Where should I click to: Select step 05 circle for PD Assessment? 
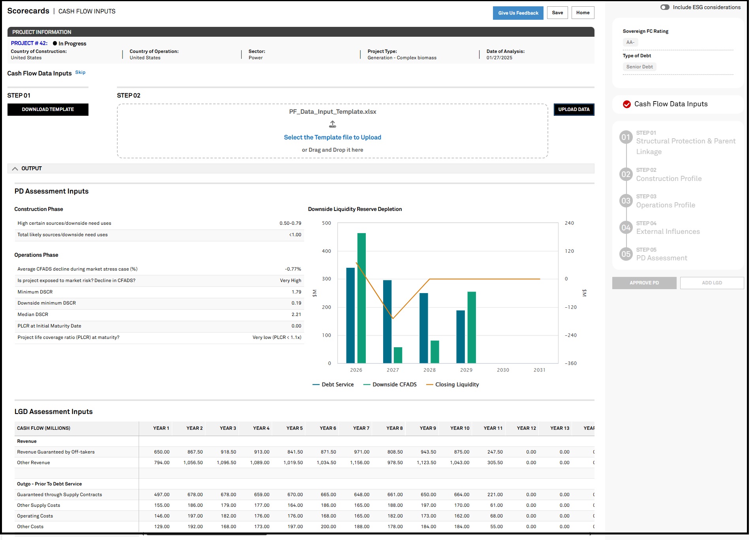626,254
